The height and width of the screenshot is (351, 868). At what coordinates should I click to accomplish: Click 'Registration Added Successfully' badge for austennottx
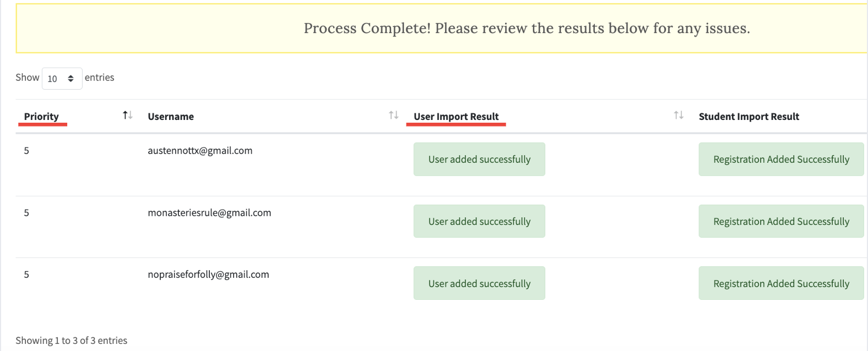pos(780,160)
